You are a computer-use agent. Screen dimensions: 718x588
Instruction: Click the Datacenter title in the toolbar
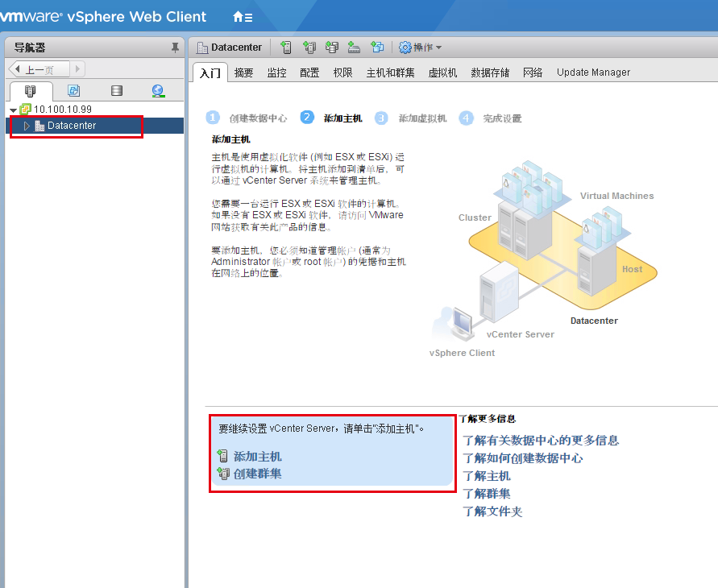pos(236,48)
